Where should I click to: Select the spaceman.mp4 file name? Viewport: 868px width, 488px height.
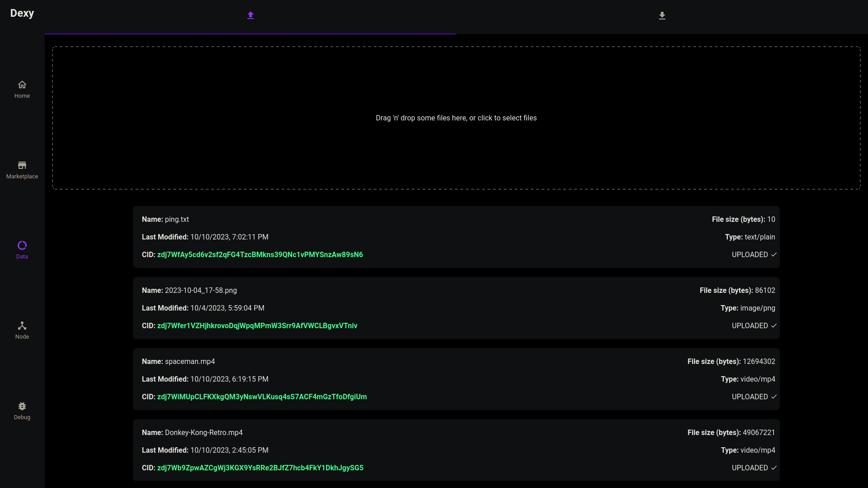[190, 362]
